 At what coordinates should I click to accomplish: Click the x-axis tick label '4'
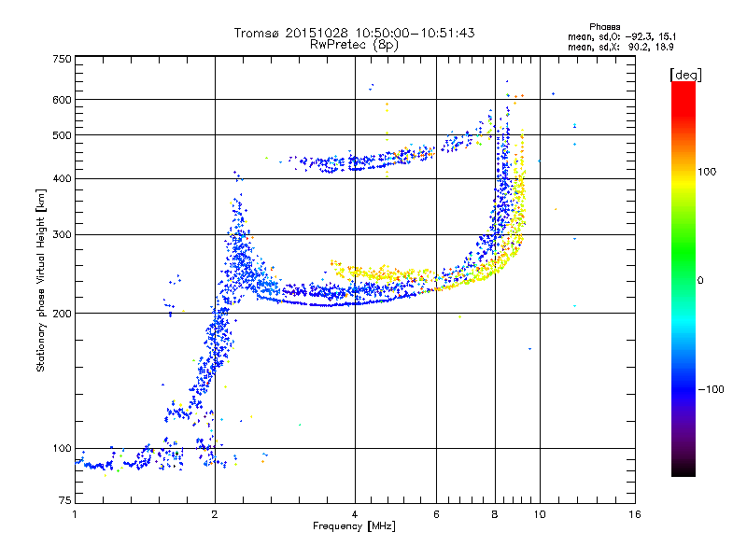click(x=355, y=514)
